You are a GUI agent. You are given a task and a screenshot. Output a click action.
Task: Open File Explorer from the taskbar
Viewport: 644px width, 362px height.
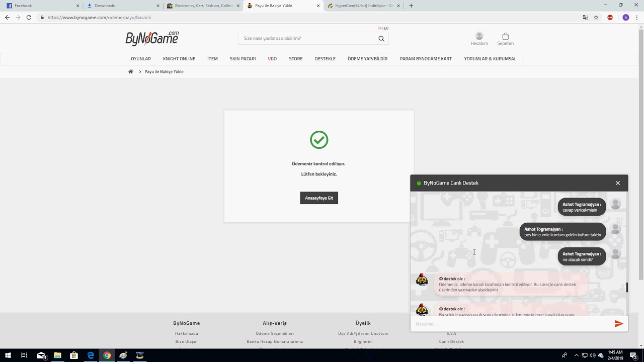point(58,355)
